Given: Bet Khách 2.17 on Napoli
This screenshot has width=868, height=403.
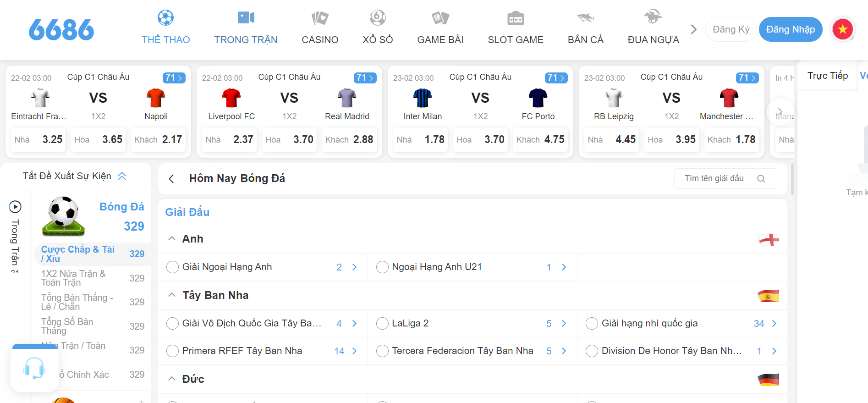Looking at the screenshot, I should click(x=158, y=139).
